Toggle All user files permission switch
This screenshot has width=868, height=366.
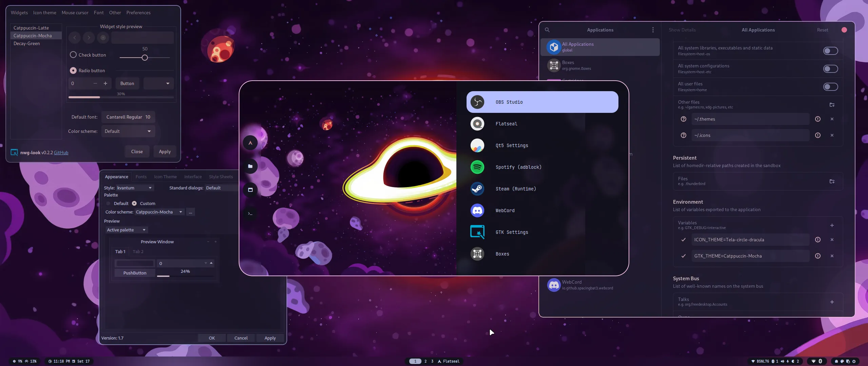pyautogui.click(x=830, y=87)
